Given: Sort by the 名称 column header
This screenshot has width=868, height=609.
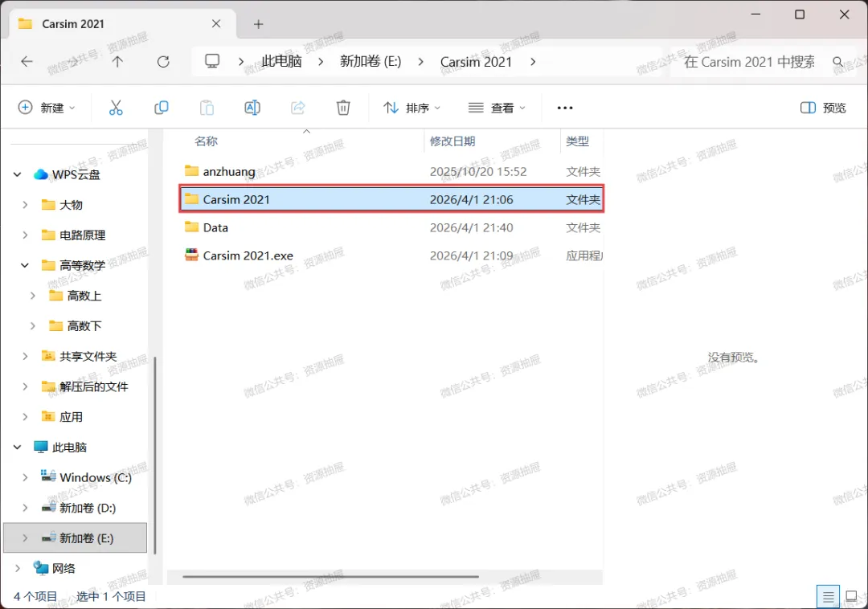Looking at the screenshot, I should click(x=206, y=141).
